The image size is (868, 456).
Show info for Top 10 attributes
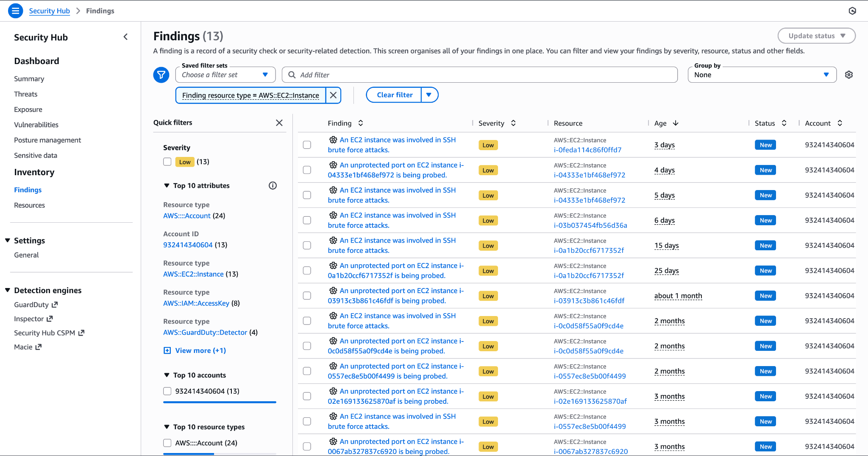coord(273,185)
